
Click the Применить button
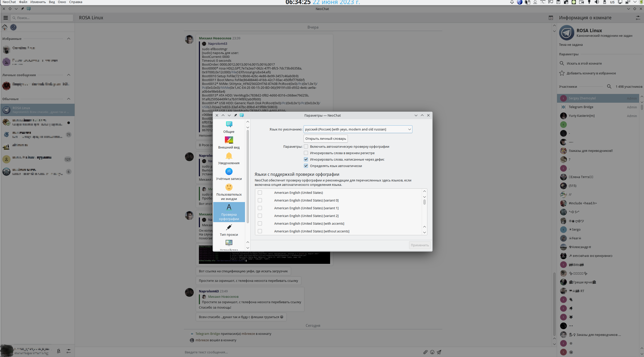tap(420, 245)
